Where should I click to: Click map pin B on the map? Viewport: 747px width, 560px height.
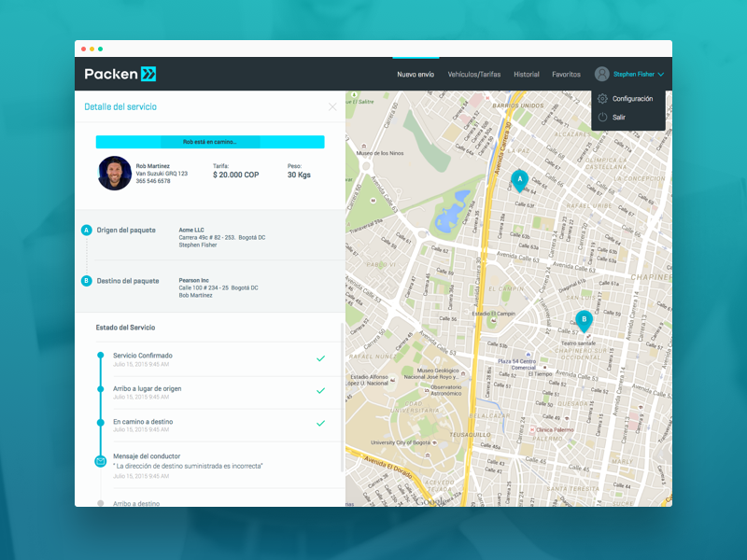pyautogui.click(x=585, y=321)
